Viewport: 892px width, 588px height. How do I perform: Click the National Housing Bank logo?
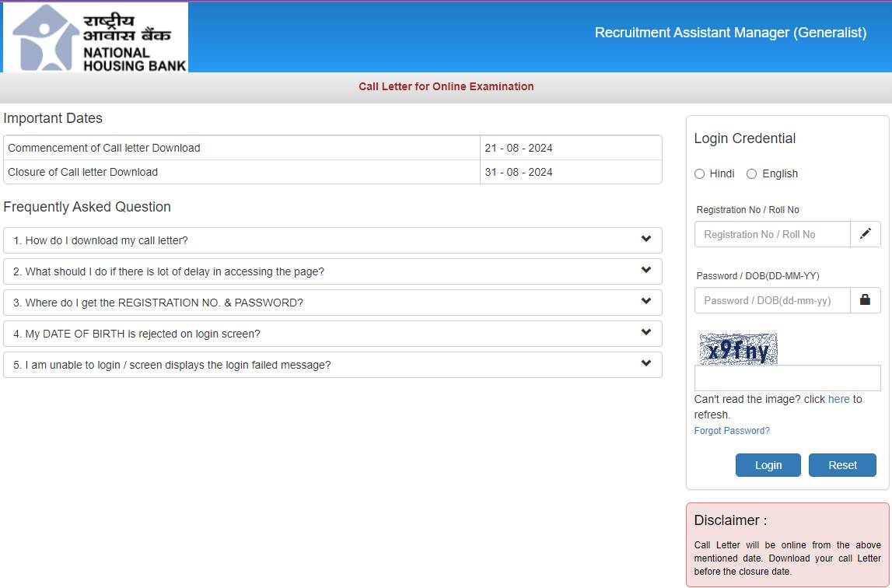click(96, 37)
